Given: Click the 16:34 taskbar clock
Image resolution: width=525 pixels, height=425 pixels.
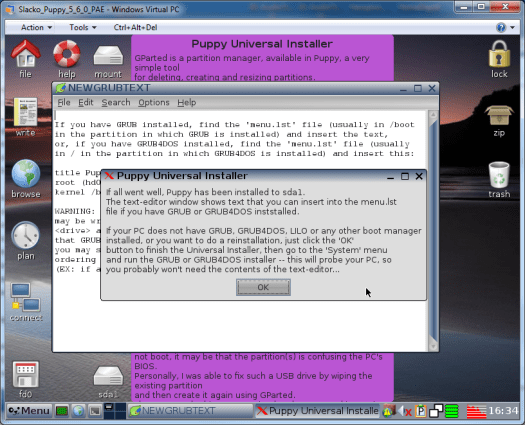Looking at the screenshot, I should point(503,411).
